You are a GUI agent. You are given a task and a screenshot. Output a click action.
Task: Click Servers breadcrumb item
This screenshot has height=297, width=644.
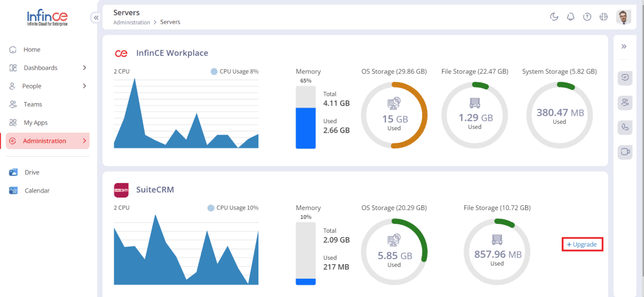pyautogui.click(x=170, y=22)
